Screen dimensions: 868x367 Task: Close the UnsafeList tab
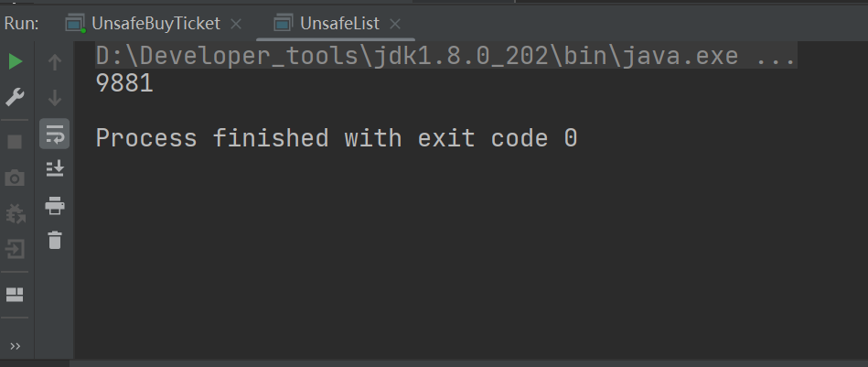(x=395, y=23)
